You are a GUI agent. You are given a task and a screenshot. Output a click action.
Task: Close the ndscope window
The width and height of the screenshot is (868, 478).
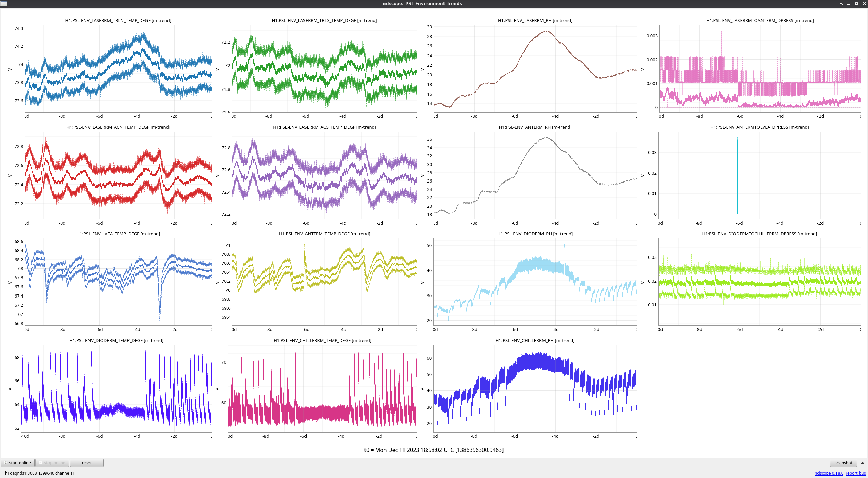coord(864,4)
